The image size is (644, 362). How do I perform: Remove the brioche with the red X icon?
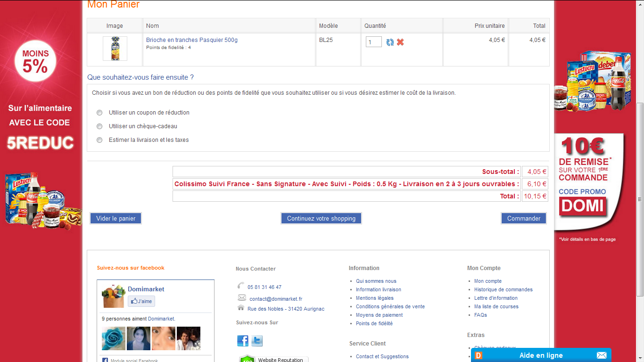click(400, 42)
